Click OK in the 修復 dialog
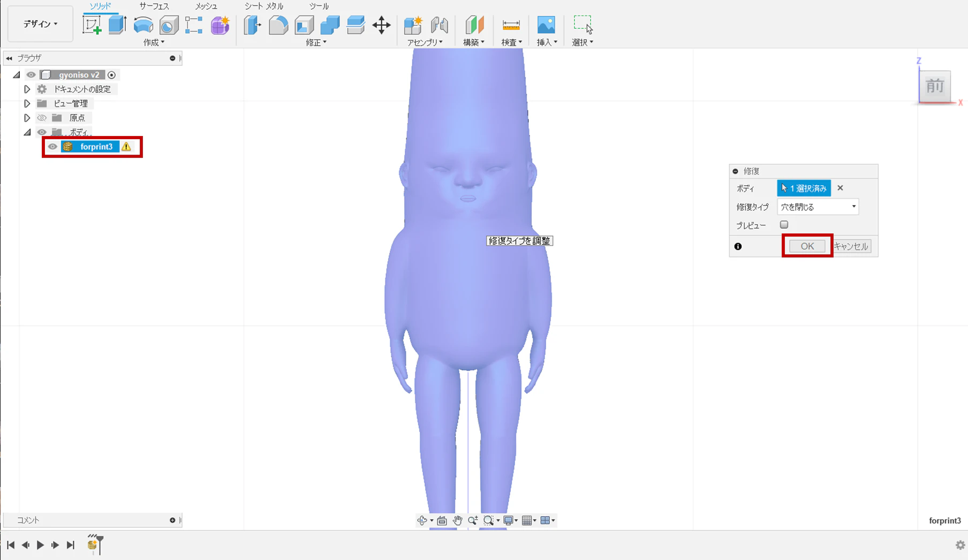This screenshot has width=968, height=560. pyautogui.click(x=807, y=246)
